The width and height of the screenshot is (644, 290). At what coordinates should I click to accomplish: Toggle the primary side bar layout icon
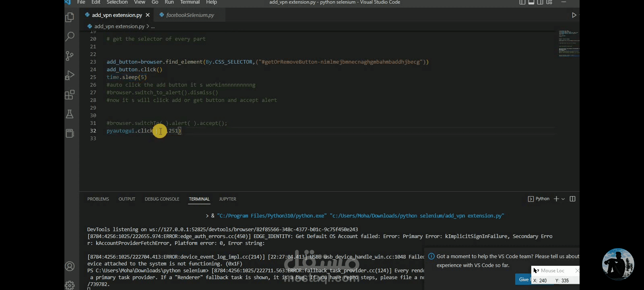[x=522, y=2]
